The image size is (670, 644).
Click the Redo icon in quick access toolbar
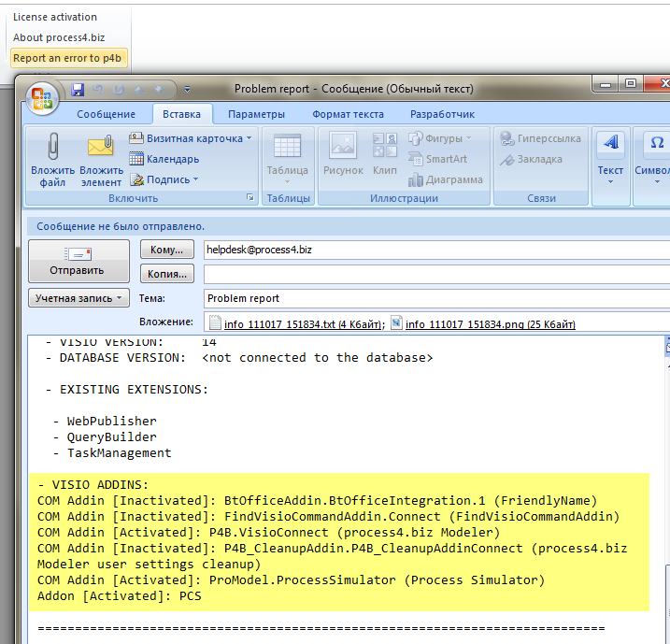tap(119, 90)
